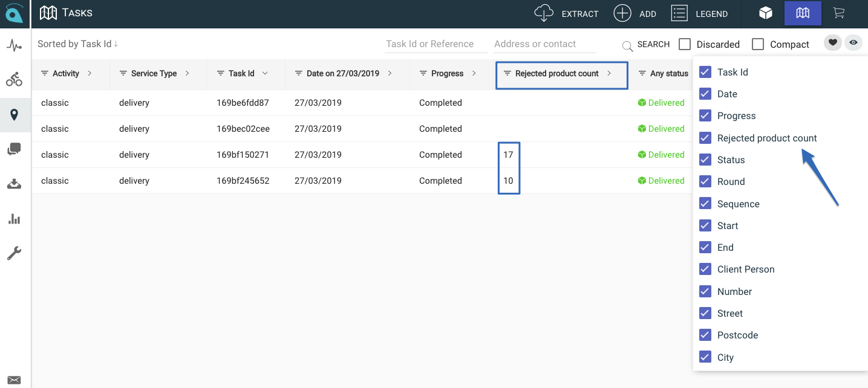Viewport: 868px width, 388px height.
Task: Open the bar chart statistics sidebar icon
Action: (15, 219)
